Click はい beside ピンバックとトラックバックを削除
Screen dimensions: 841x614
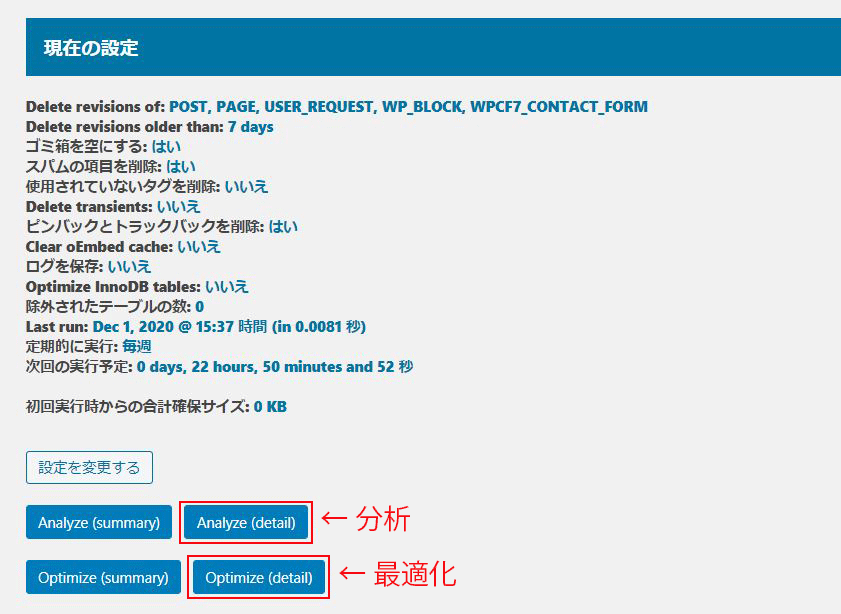[283, 227]
